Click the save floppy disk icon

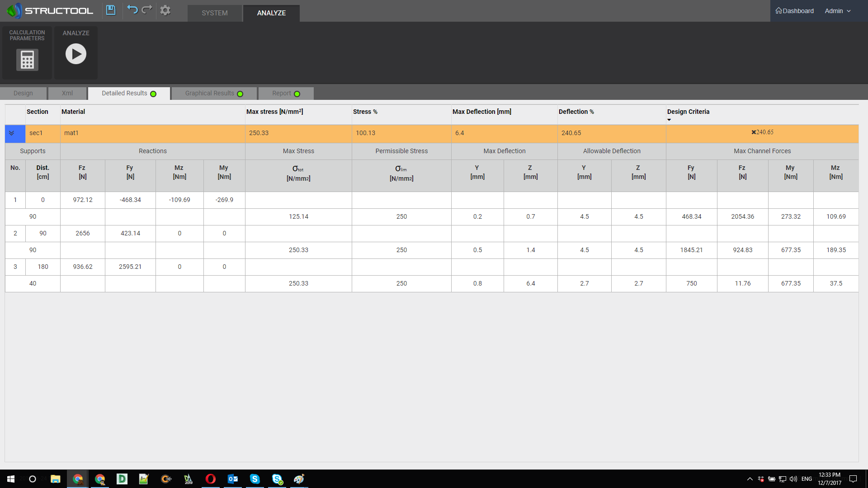(111, 10)
